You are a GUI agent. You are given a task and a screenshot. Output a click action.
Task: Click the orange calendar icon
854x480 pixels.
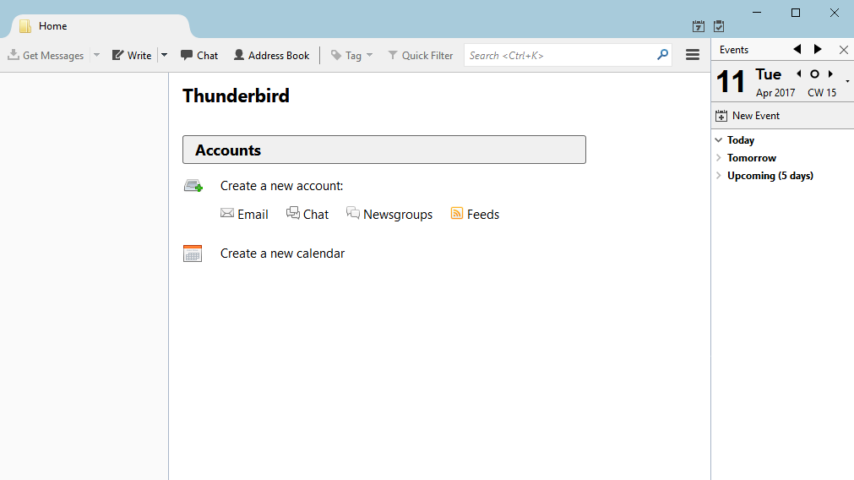(x=192, y=253)
